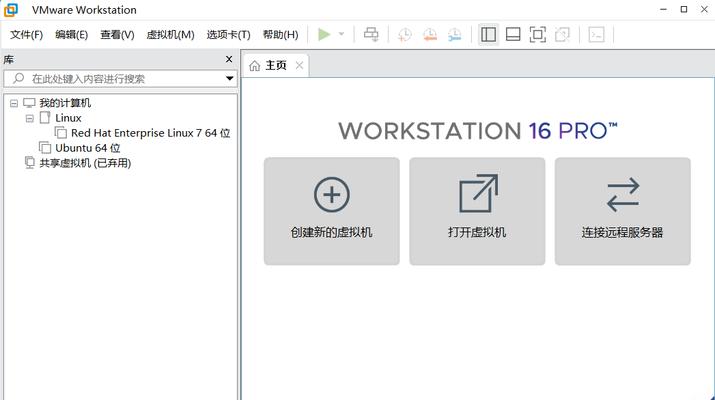Screen dimensions: 715x400
Task: Click the 打开虚拟机 button
Action: tap(477, 211)
